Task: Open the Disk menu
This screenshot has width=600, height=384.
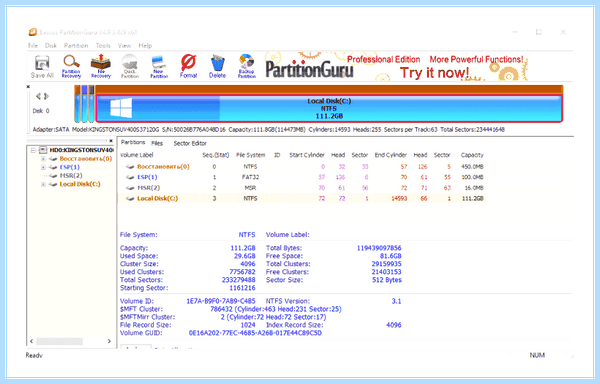Action: (x=51, y=46)
